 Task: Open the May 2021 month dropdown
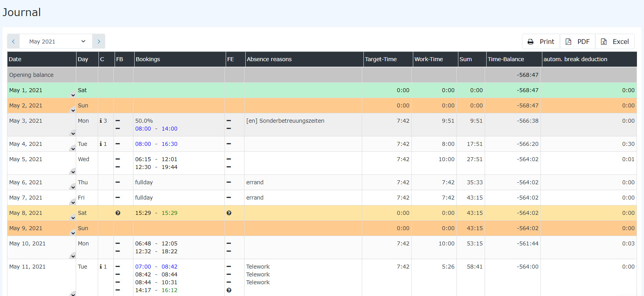point(56,41)
